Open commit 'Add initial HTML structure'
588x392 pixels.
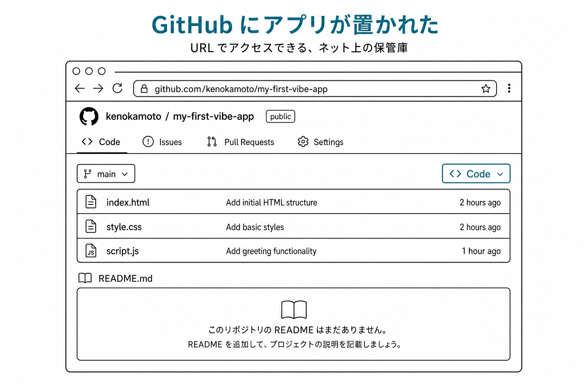point(271,203)
